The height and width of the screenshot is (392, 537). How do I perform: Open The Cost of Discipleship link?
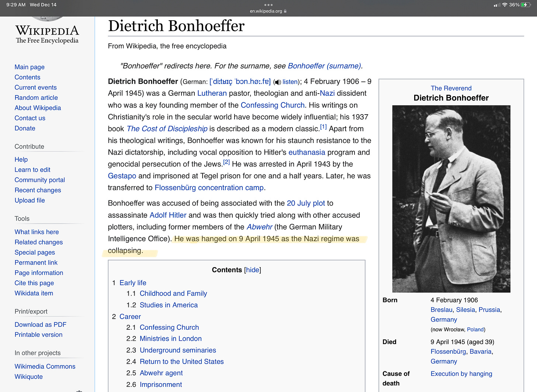pos(167,129)
